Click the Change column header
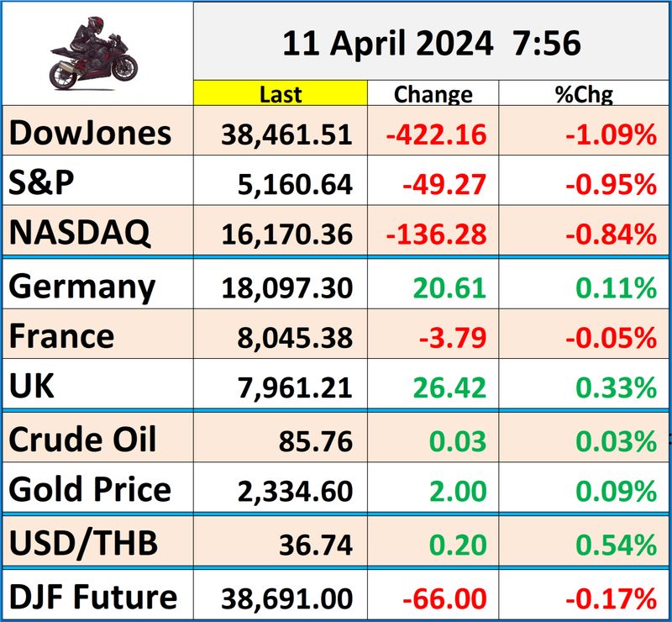 [433, 94]
